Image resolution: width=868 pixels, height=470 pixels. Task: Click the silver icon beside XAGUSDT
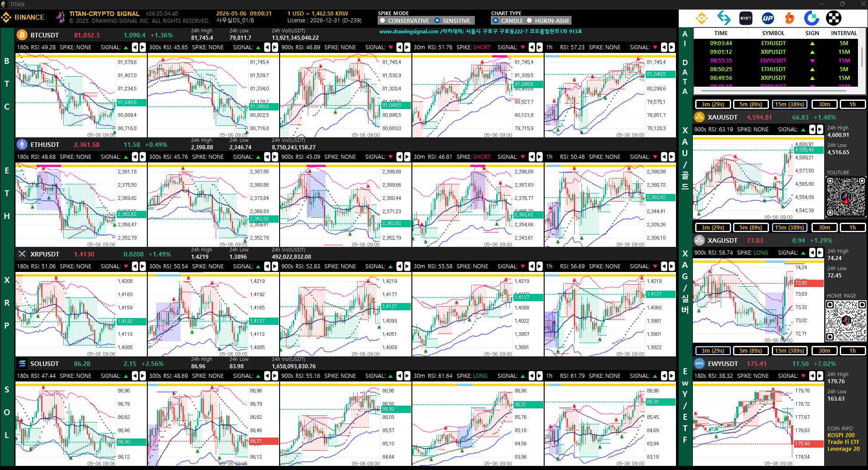699,240
